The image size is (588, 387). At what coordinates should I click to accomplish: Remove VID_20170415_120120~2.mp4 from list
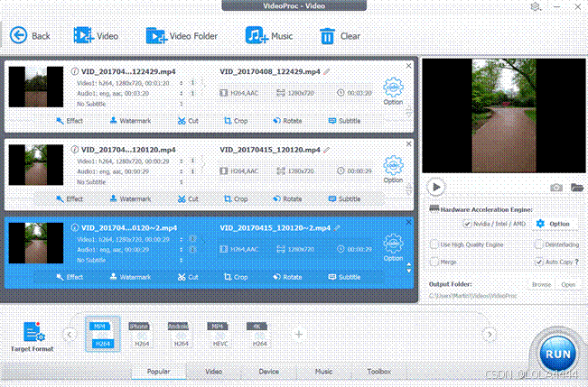409,222
